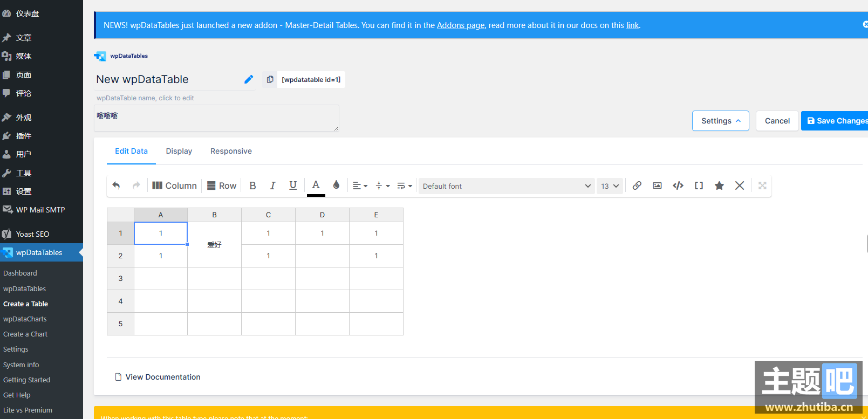Dismiss the blue news banner with its X
This screenshot has height=419, width=868.
coord(865,24)
